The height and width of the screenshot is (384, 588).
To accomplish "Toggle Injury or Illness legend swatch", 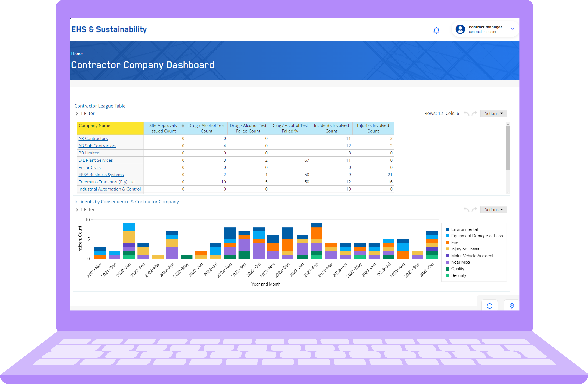I will (x=447, y=249).
